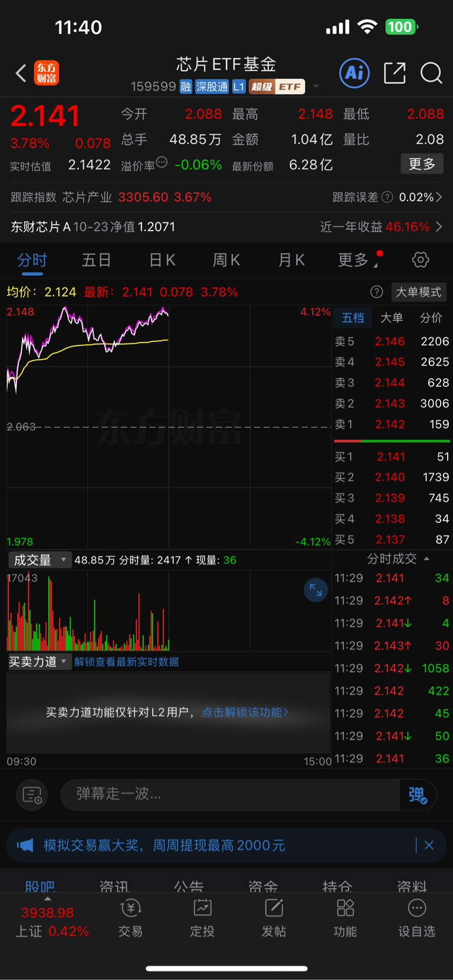The width and height of the screenshot is (453, 980).
Task: Switch to 月K chart tab
Action: click(x=291, y=259)
